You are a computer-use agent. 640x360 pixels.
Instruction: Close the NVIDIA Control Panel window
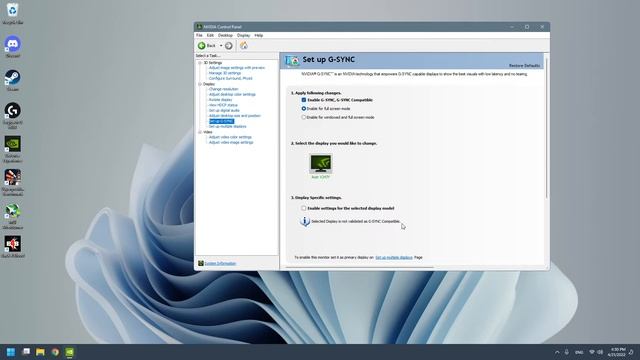click(x=542, y=27)
